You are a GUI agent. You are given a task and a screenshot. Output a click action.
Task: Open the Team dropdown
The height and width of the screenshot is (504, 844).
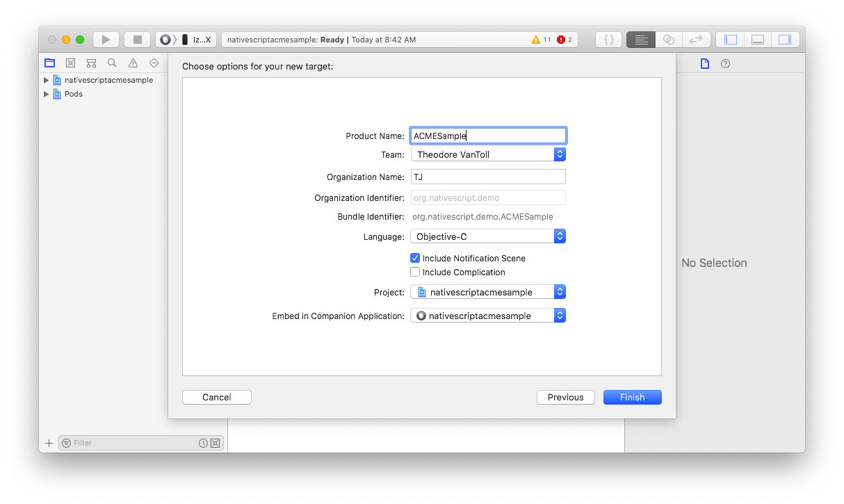(x=488, y=154)
